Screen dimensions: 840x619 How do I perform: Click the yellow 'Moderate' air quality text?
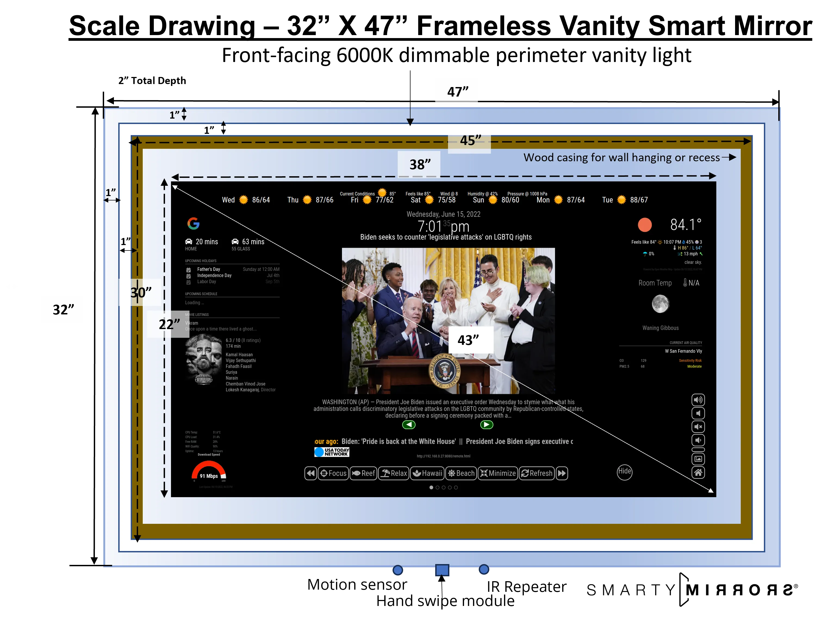[x=694, y=366]
